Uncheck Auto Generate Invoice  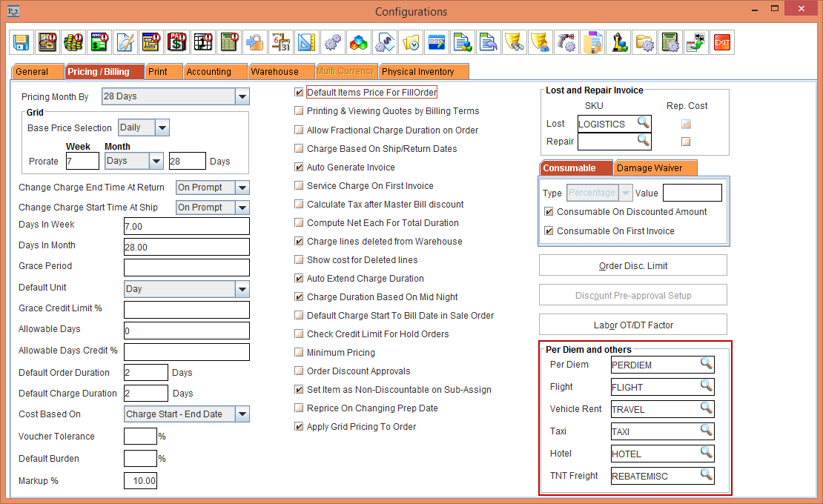click(299, 167)
